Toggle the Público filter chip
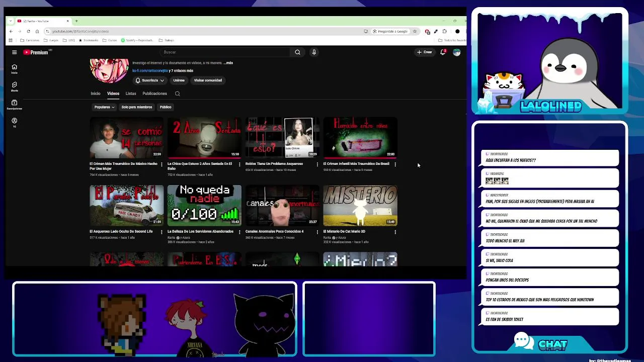 pyautogui.click(x=166, y=107)
